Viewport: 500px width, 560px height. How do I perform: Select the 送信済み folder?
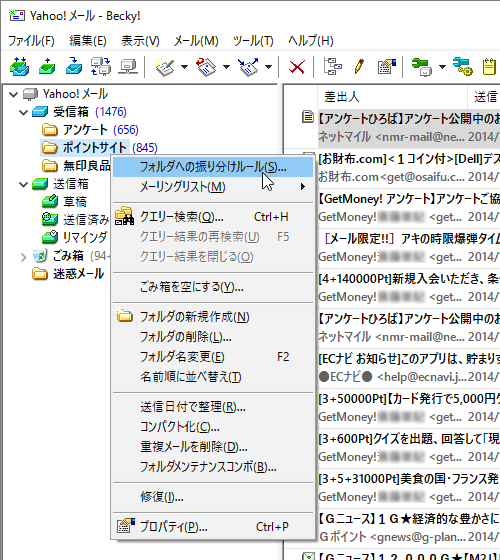pyautogui.click(x=75, y=220)
